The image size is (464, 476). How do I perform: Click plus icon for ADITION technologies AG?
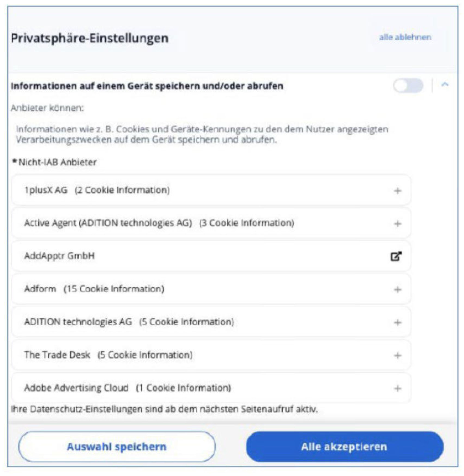(397, 323)
